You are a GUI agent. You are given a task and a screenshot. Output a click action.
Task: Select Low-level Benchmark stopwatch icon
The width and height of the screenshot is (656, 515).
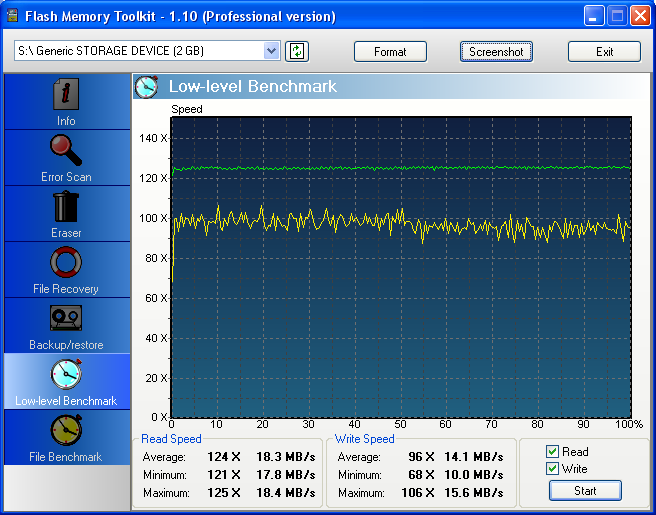pos(66,374)
